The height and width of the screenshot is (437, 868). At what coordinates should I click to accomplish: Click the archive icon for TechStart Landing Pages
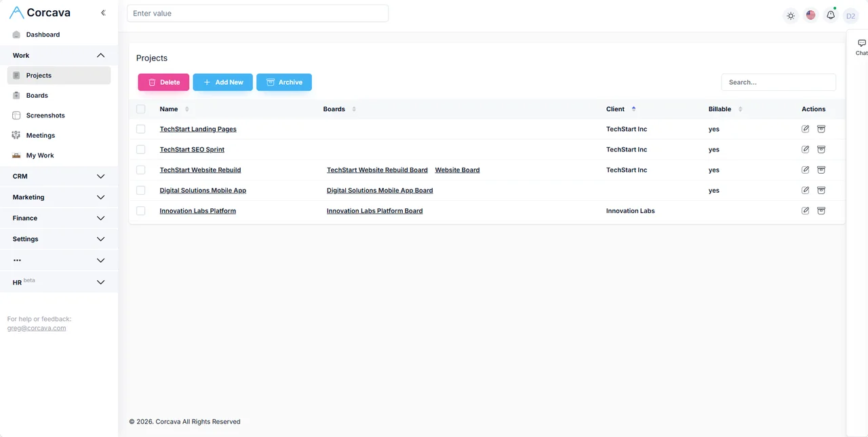821,129
